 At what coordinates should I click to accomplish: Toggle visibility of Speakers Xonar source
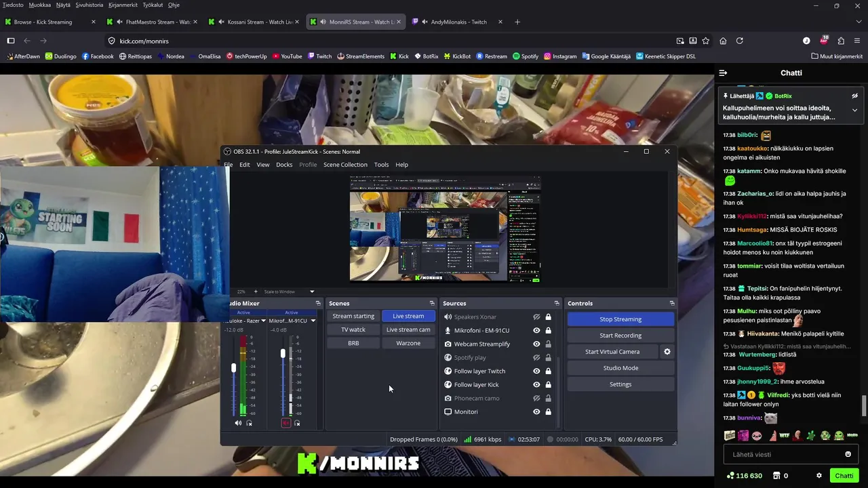536,317
